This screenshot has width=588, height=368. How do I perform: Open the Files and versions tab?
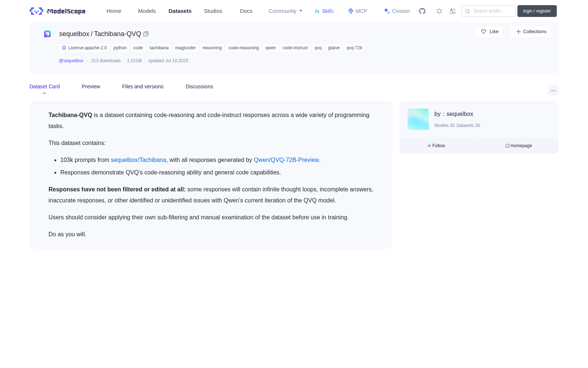[143, 86]
